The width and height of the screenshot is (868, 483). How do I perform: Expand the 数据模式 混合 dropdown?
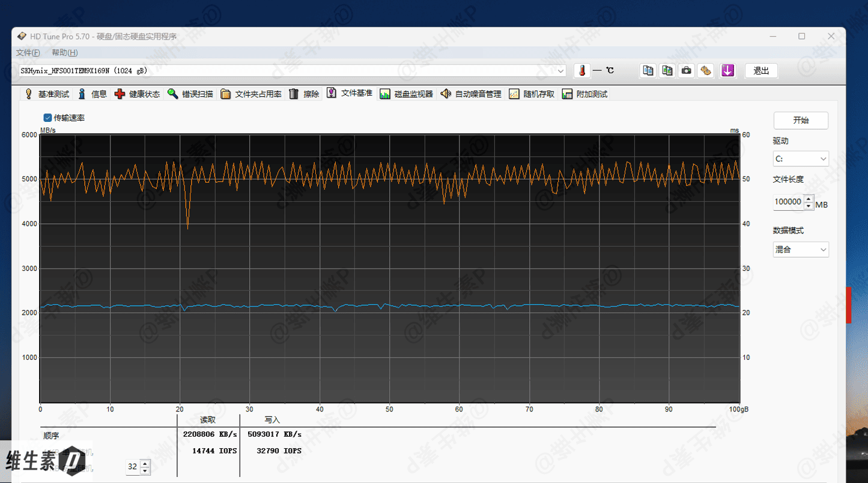click(x=801, y=250)
